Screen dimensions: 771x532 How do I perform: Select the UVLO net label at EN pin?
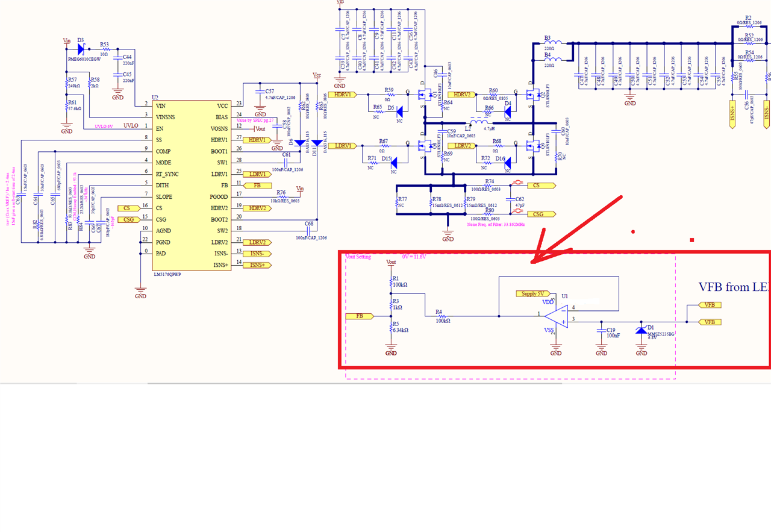tap(131, 125)
